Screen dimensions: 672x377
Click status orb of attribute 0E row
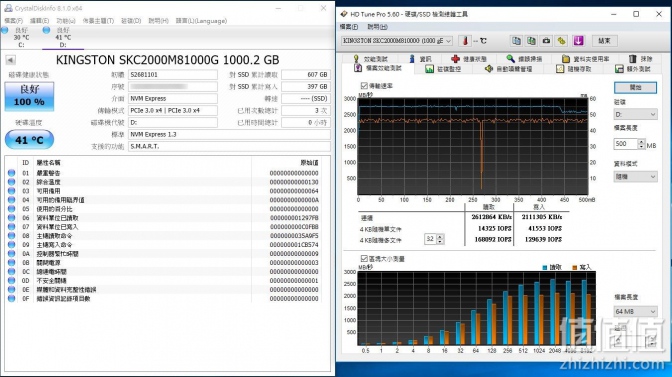pos(12,290)
